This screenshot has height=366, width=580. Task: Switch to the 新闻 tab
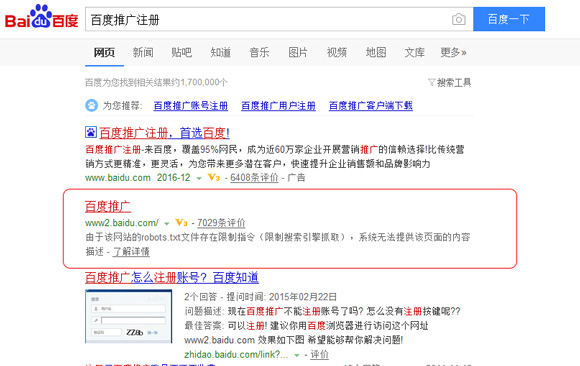pyautogui.click(x=143, y=52)
